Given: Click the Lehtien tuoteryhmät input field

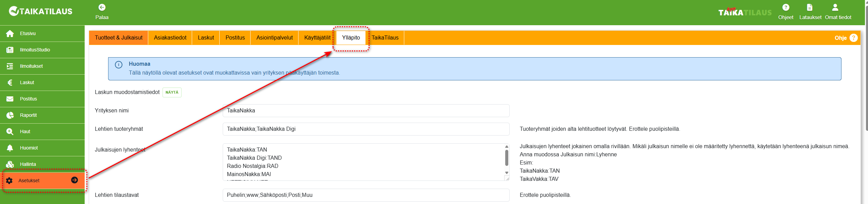Looking at the screenshot, I should coord(366,129).
